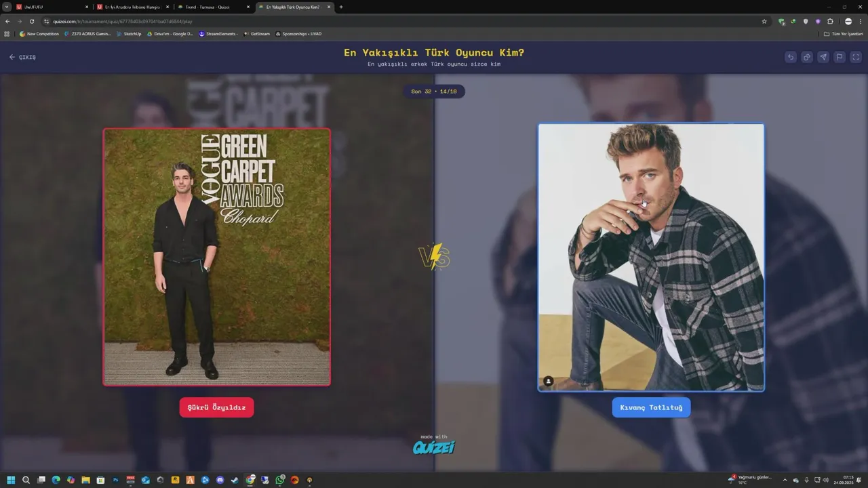This screenshot has width=868, height=488.
Task: Select the plaid shirt photo on the right
Action: 651,257
